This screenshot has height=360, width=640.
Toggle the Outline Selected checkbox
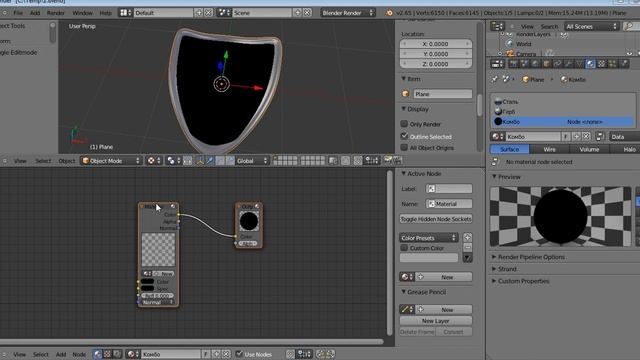point(404,136)
